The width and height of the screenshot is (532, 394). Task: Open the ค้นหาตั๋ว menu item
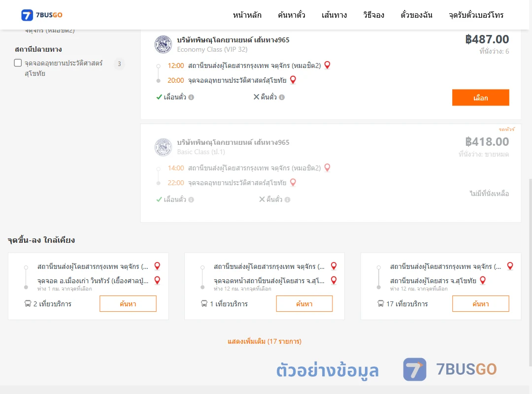click(292, 15)
